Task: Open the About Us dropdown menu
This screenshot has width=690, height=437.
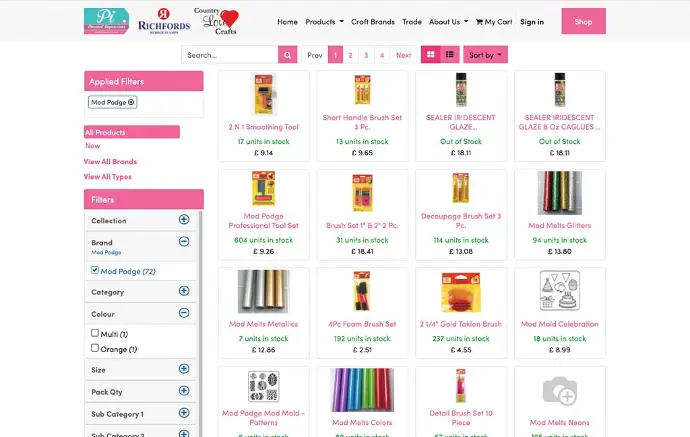Action: tap(448, 22)
